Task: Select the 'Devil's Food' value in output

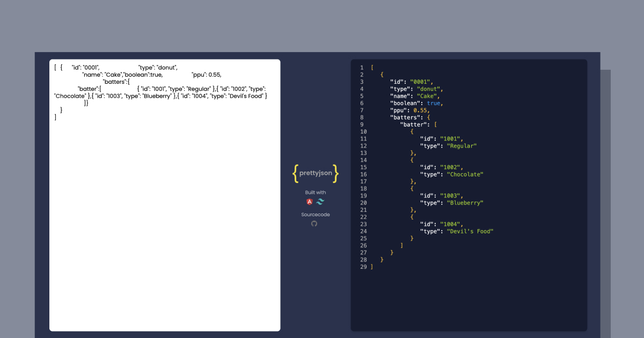Action: pyautogui.click(x=470, y=231)
